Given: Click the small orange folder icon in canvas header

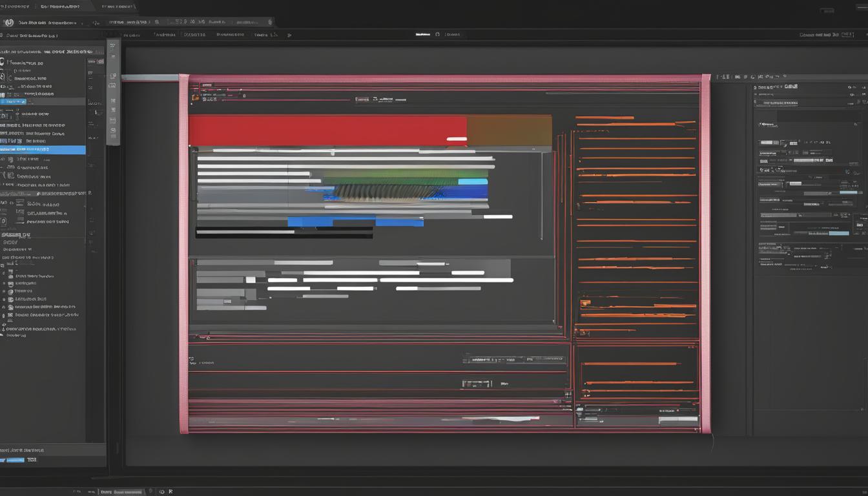Looking at the screenshot, I should click(195, 96).
